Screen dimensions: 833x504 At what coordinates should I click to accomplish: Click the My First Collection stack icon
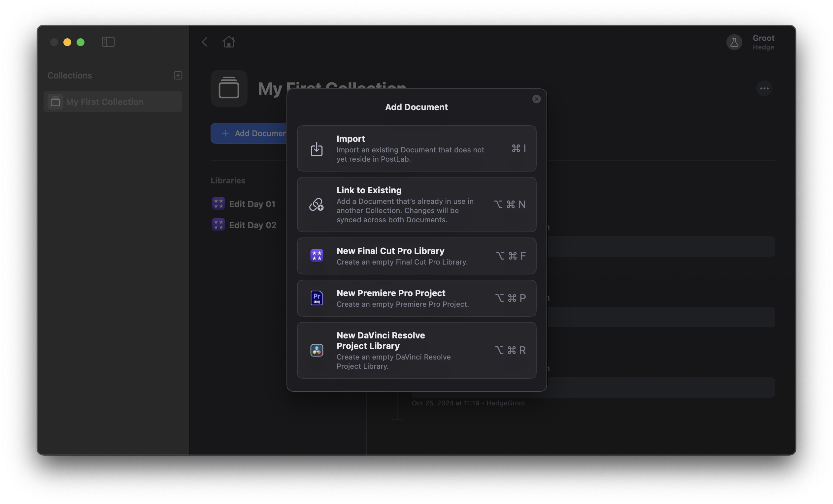(x=229, y=88)
